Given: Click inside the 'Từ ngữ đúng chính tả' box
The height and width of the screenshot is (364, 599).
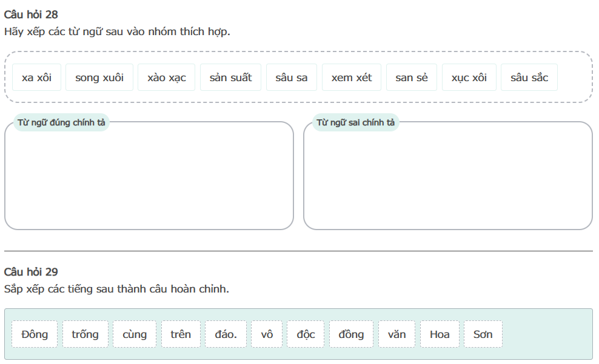Looking at the screenshot, I should 149,179.
